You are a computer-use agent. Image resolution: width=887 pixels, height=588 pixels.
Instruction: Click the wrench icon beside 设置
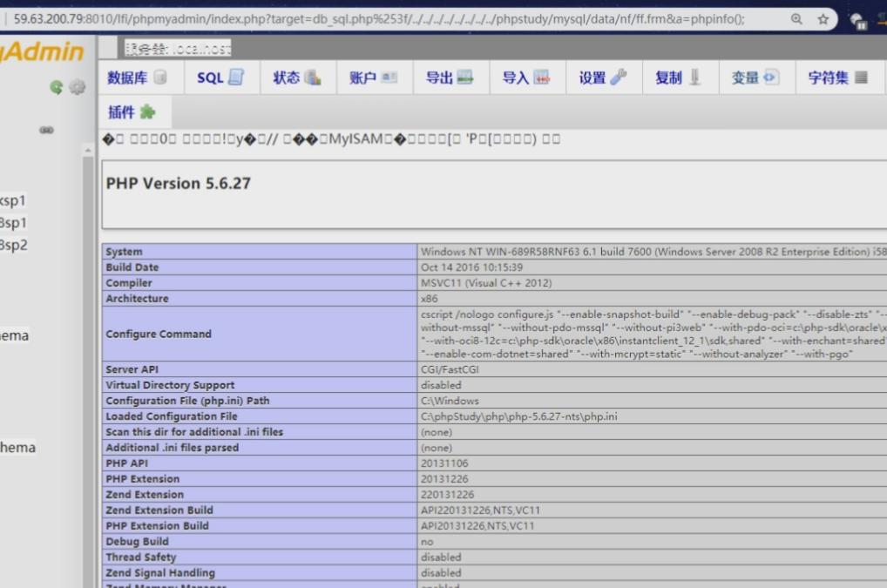coord(619,77)
